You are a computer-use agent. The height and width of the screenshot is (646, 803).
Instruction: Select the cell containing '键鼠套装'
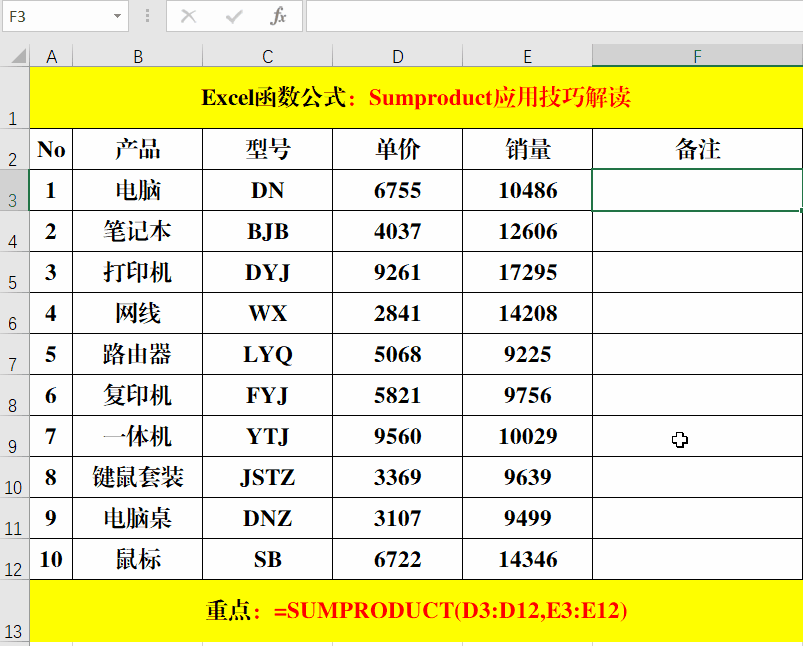click(138, 477)
